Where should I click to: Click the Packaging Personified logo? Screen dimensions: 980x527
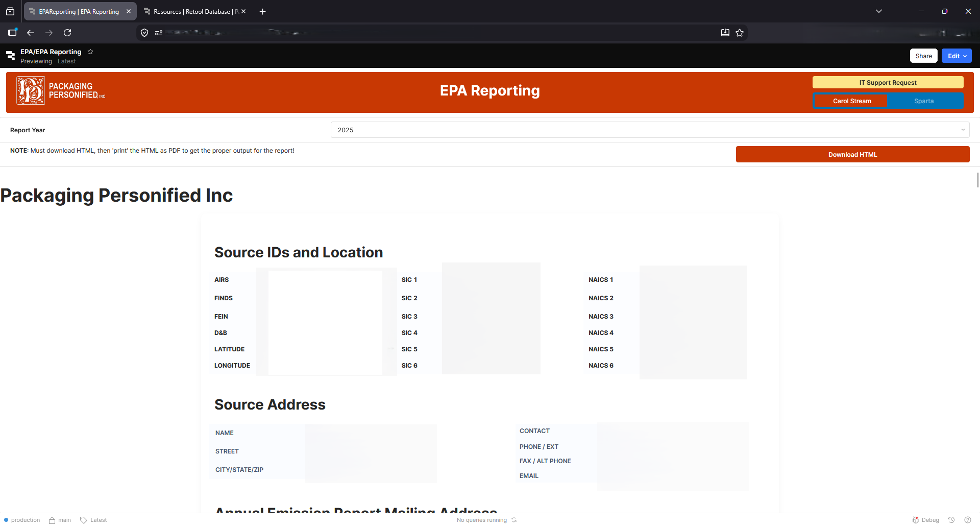61,90
